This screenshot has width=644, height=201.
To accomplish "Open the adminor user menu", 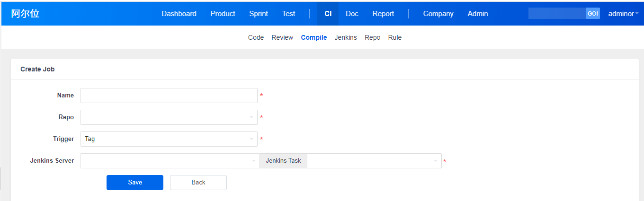I will [623, 14].
